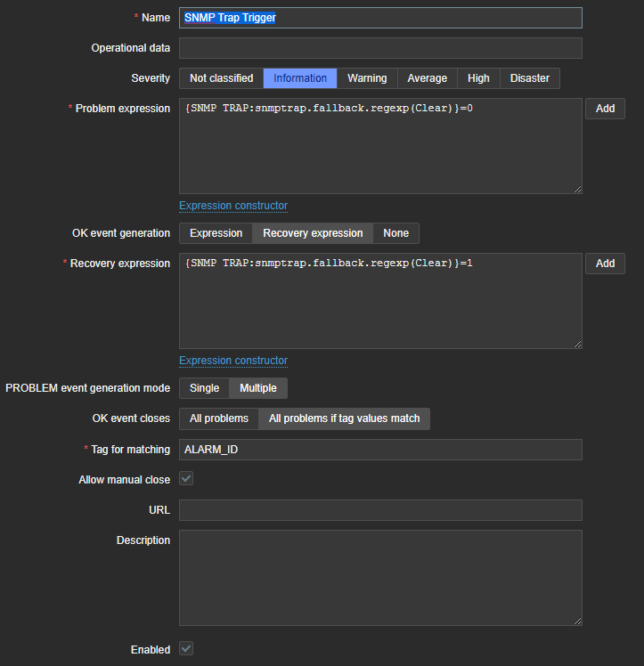Viewport: 644px width, 666px height.
Task: Click Add next to Problem expression
Action: click(x=605, y=109)
